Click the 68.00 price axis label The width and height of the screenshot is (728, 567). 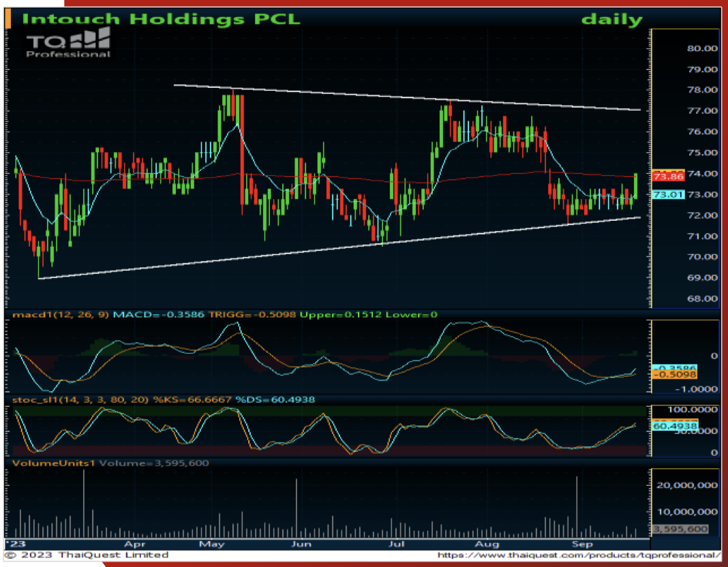pyautogui.click(x=703, y=298)
